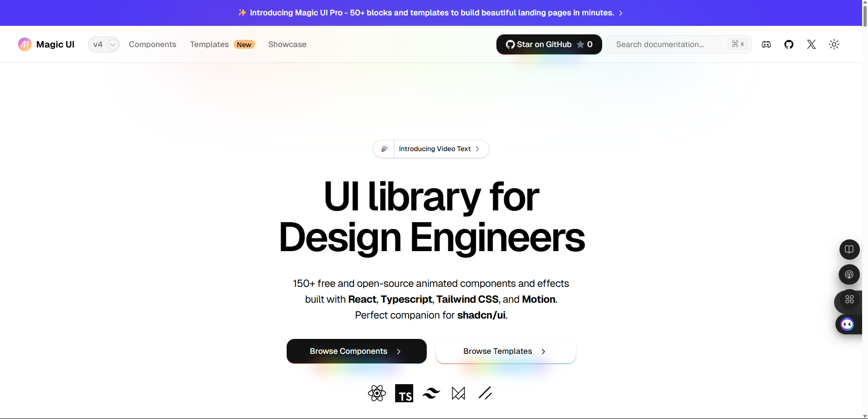Viewport: 868px width, 419px height.
Task: Click the Motion logo icon
Action: click(458, 393)
